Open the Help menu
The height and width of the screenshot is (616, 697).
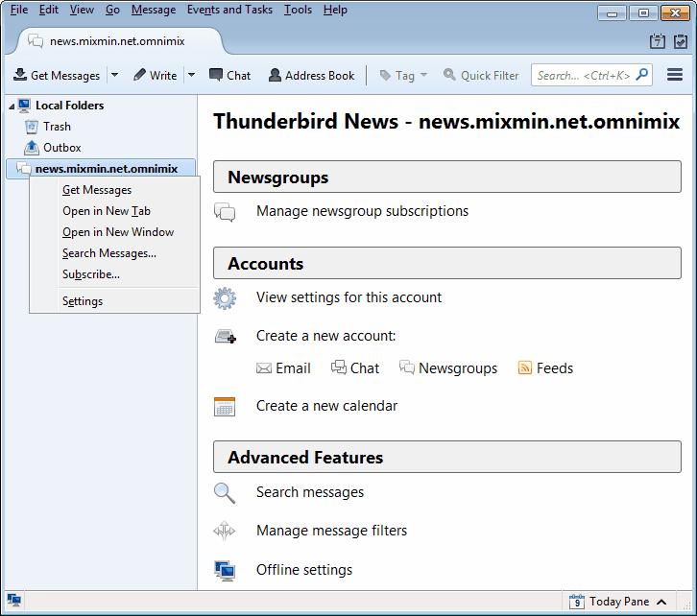tap(335, 10)
